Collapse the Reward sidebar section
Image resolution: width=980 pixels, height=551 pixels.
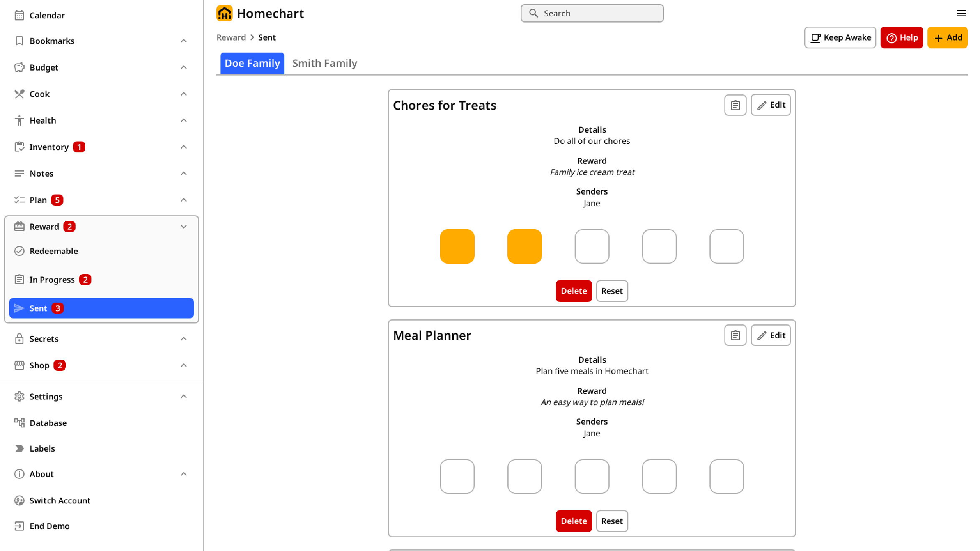tap(183, 227)
